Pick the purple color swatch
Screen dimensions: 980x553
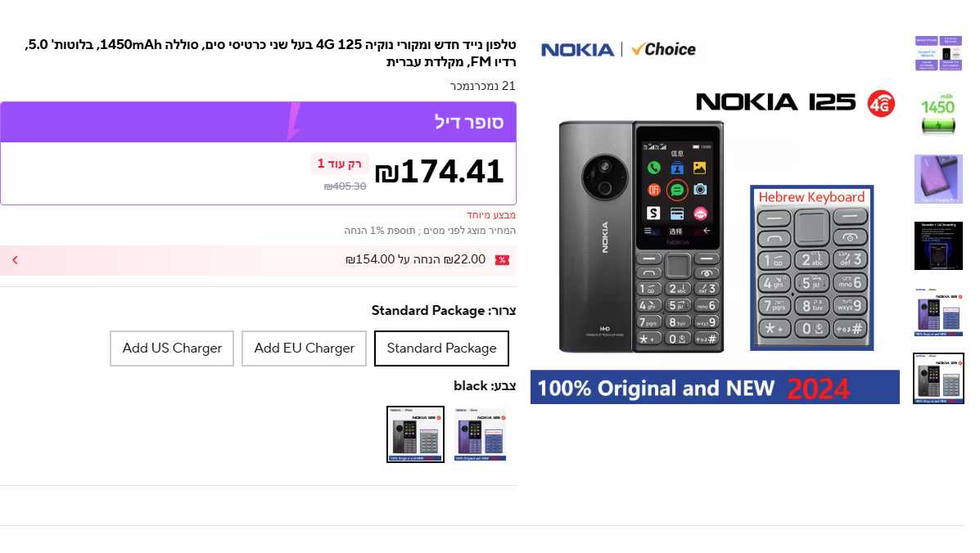click(481, 434)
